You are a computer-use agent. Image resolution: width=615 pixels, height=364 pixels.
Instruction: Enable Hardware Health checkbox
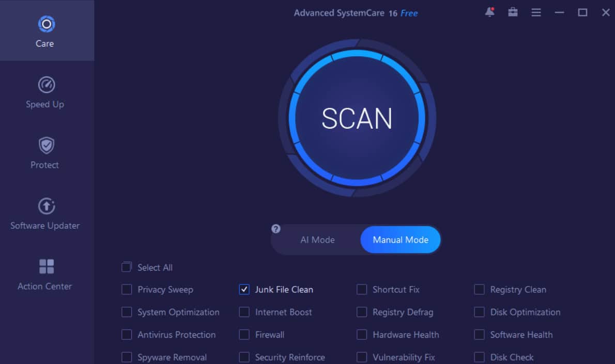coord(362,335)
